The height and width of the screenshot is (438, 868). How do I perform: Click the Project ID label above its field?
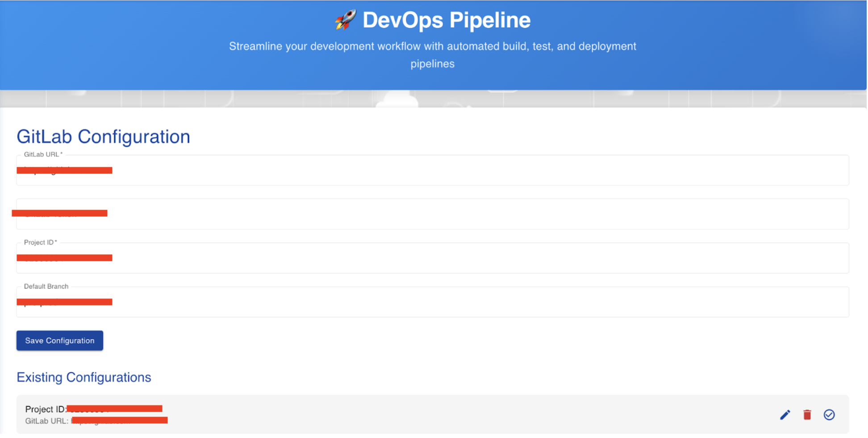pyautogui.click(x=40, y=242)
